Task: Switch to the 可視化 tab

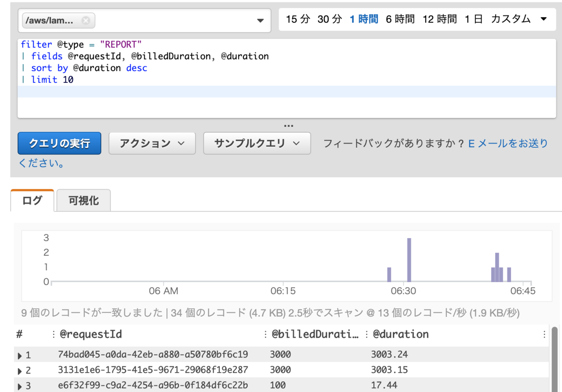Action: (x=84, y=201)
